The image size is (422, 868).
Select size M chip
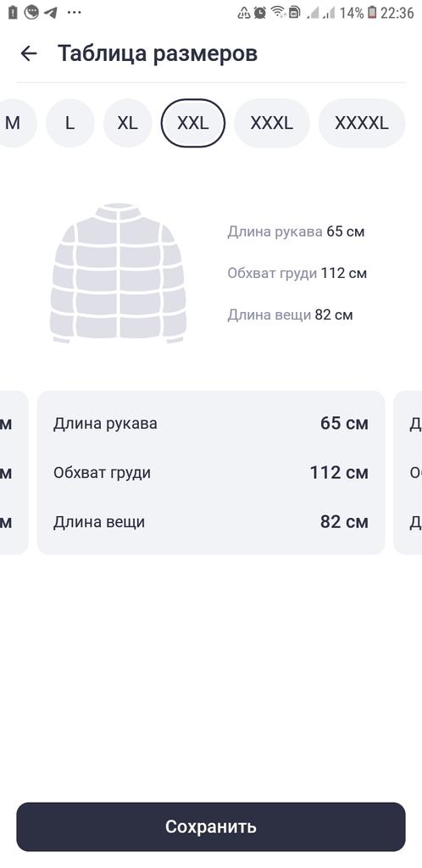pos(14,123)
